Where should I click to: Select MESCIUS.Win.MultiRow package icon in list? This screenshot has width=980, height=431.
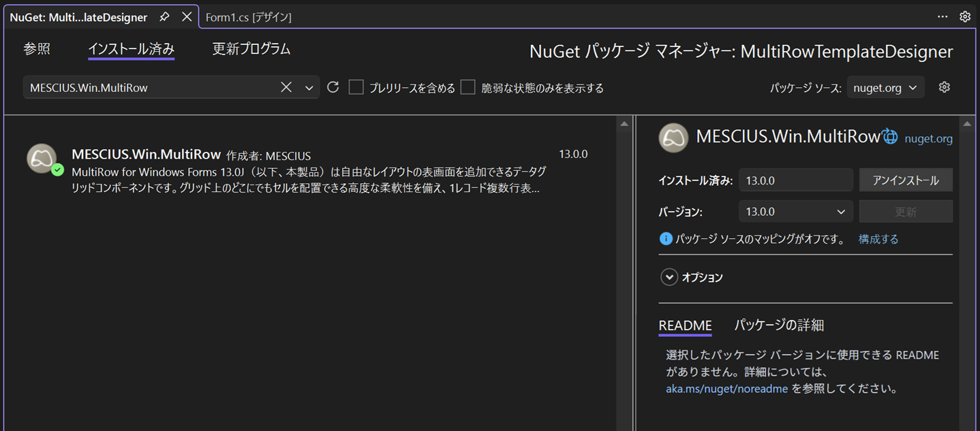(x=42, y=158)
